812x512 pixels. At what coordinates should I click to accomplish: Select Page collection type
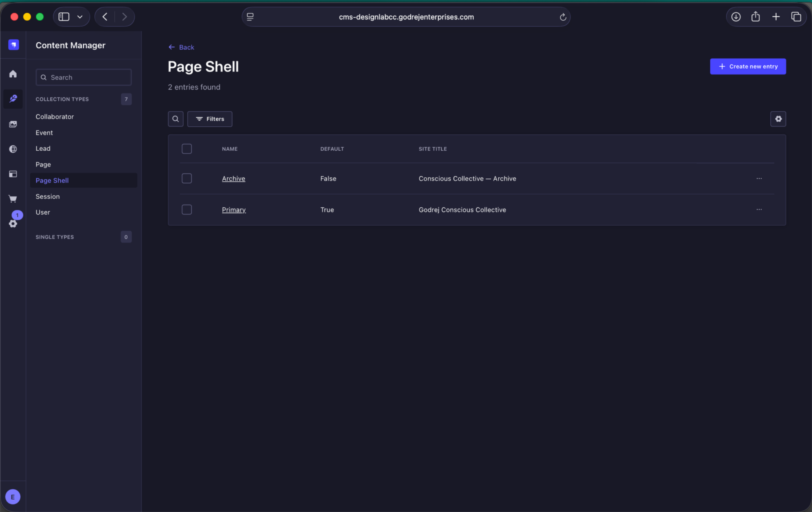[x=43, y=164]
